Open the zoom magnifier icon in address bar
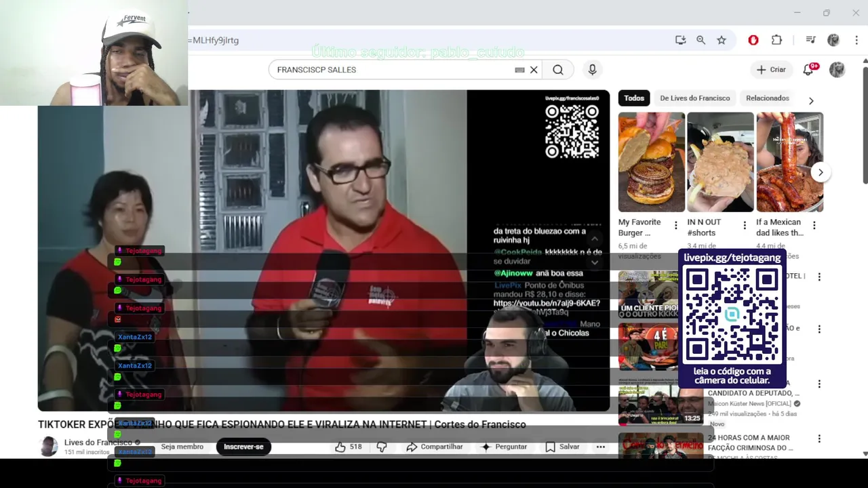This screenshot has height=488, width=868. coord(701,40)
